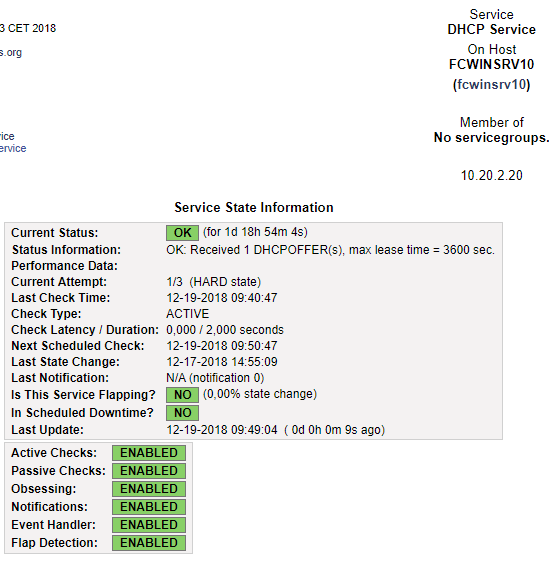
Task: Click the green OK status badge
Action: click(182, 233)
